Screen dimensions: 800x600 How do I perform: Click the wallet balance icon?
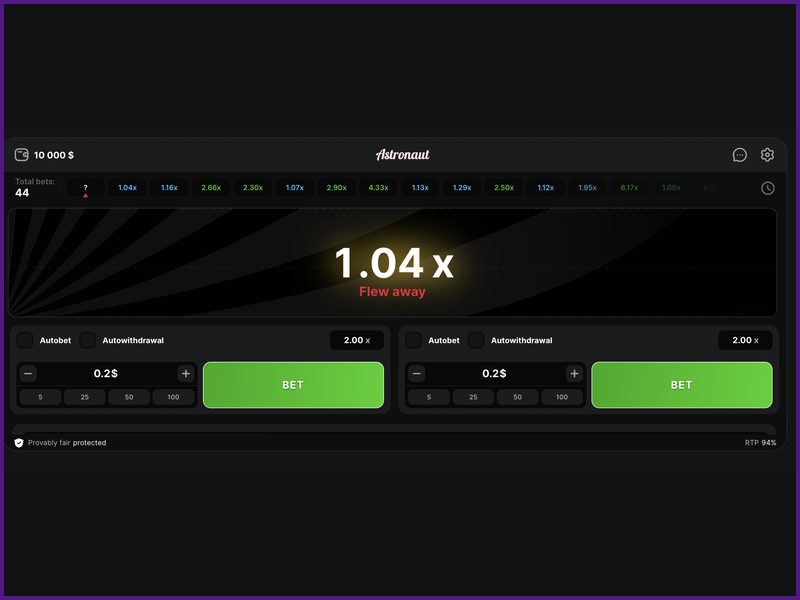[x=22, y=155]
